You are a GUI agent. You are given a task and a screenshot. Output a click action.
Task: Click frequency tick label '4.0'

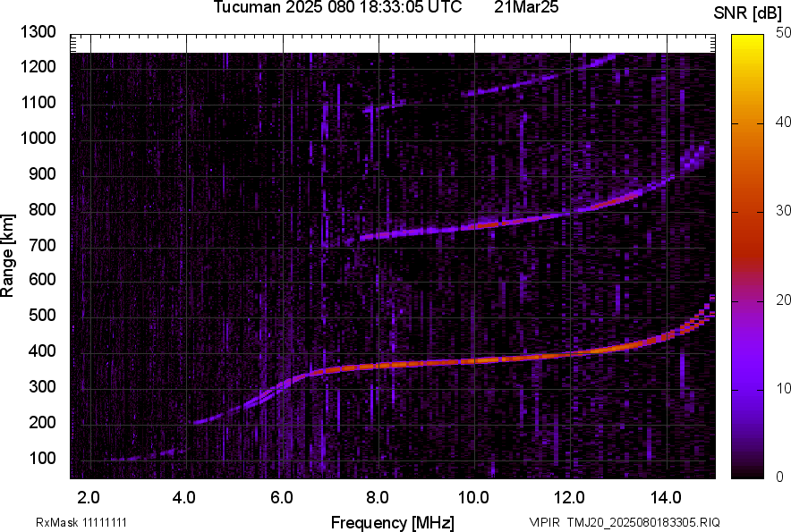tap(184, 498)
